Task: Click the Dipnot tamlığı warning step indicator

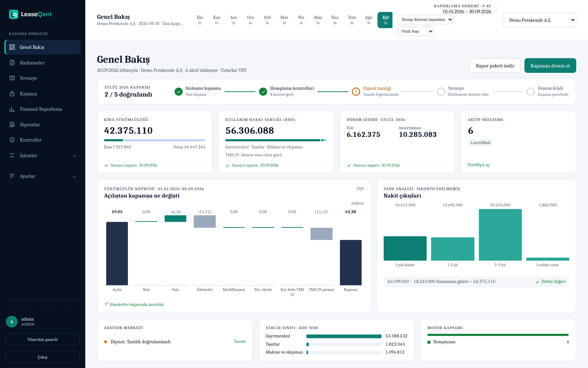Action: (356, 92)
